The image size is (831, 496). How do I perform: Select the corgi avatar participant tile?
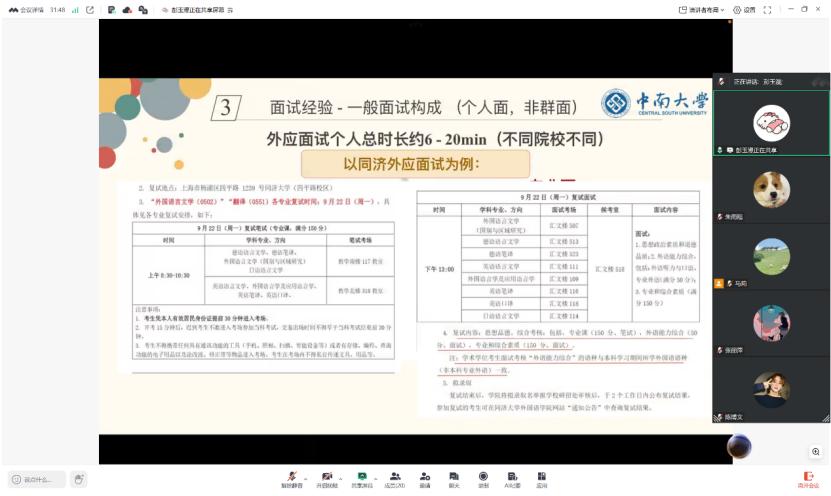pos(771,189)
